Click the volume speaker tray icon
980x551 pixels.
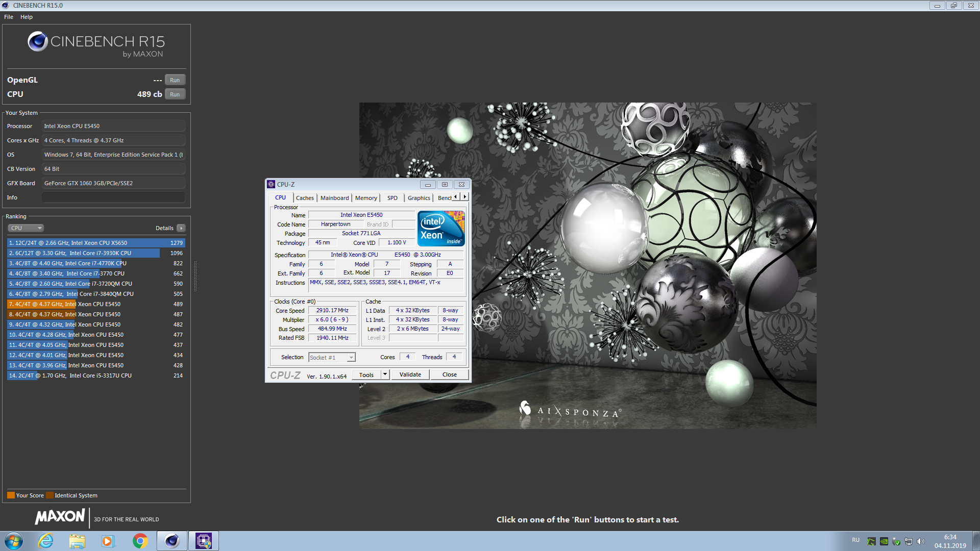point(920,541)
